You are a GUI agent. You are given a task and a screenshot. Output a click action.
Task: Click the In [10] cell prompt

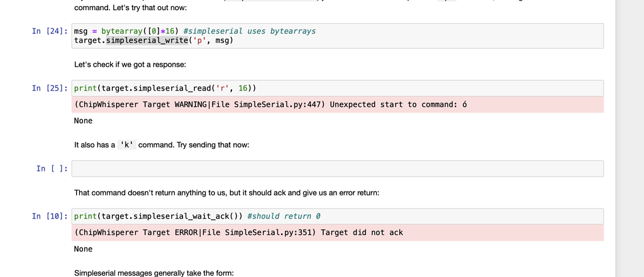click(50, 216)
